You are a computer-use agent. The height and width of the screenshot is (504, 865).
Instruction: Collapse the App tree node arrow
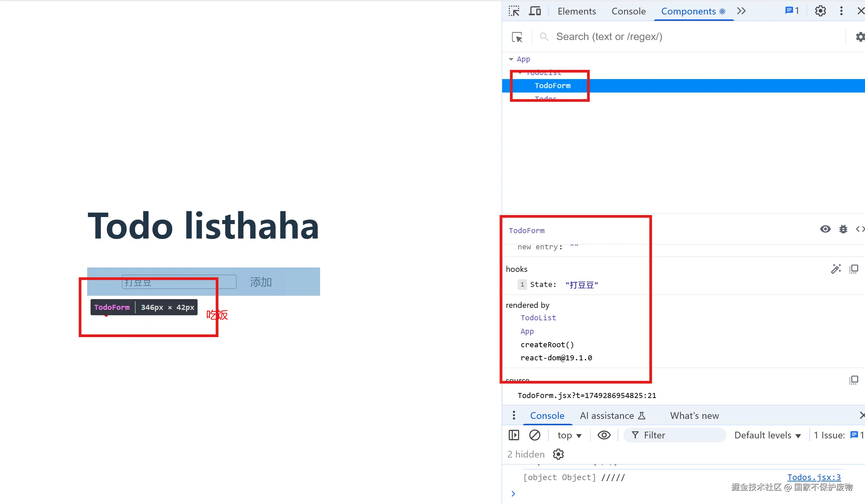point(511,59)
